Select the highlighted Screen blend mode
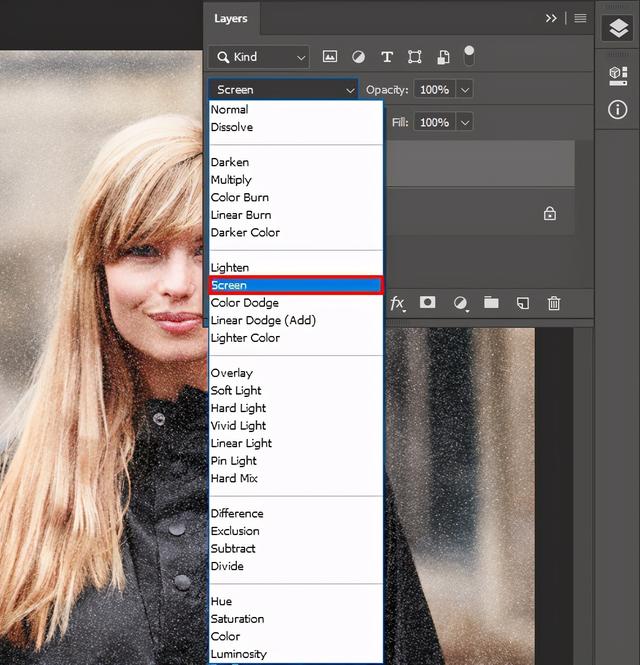The width and height of the screenshot is (640, 665). tap(296, 285)
